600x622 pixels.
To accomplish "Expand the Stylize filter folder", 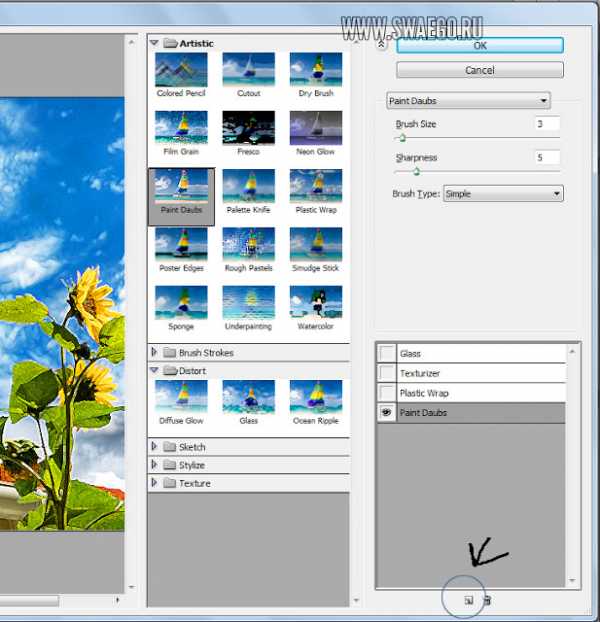I will click(x=154, y=465).
